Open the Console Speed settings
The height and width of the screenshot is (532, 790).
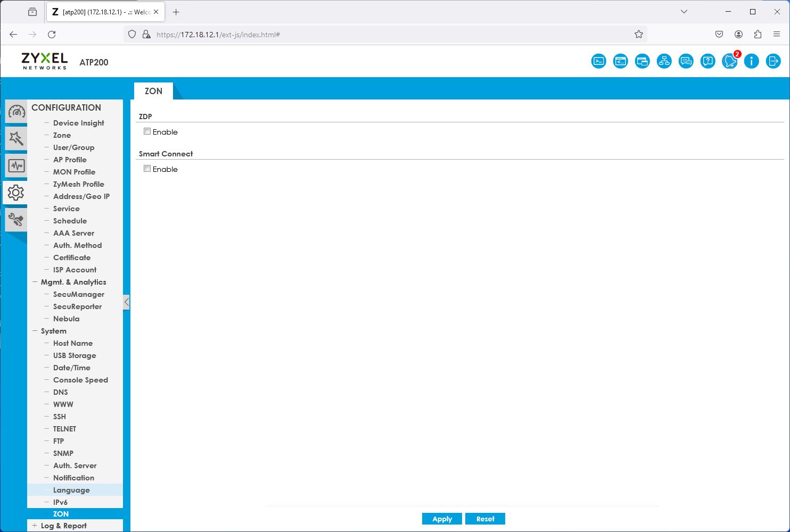pyautogui.click(x=80, y=380)
